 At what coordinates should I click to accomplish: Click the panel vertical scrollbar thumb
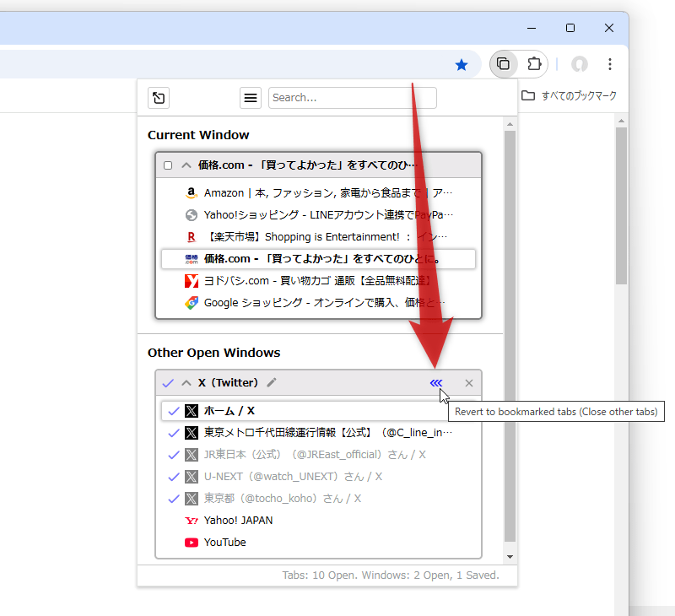(510, 337)
